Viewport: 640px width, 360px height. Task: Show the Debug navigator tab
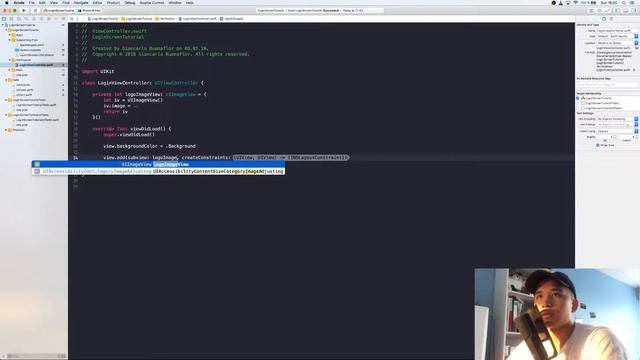pos(49,19)
